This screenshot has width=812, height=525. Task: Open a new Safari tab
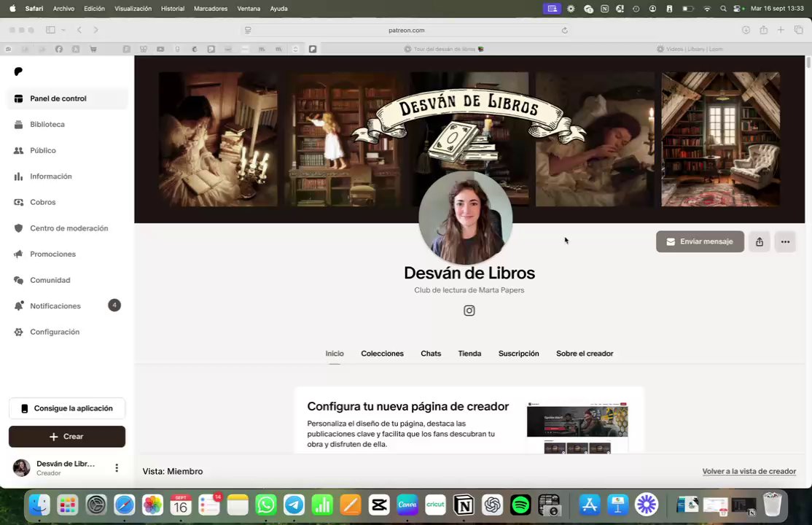[781, 30]
